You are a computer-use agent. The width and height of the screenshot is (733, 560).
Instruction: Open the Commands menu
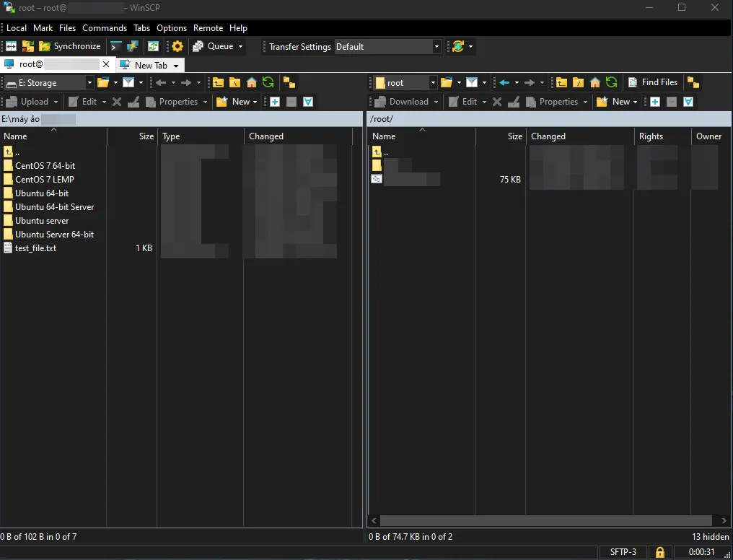click(105, 28)
